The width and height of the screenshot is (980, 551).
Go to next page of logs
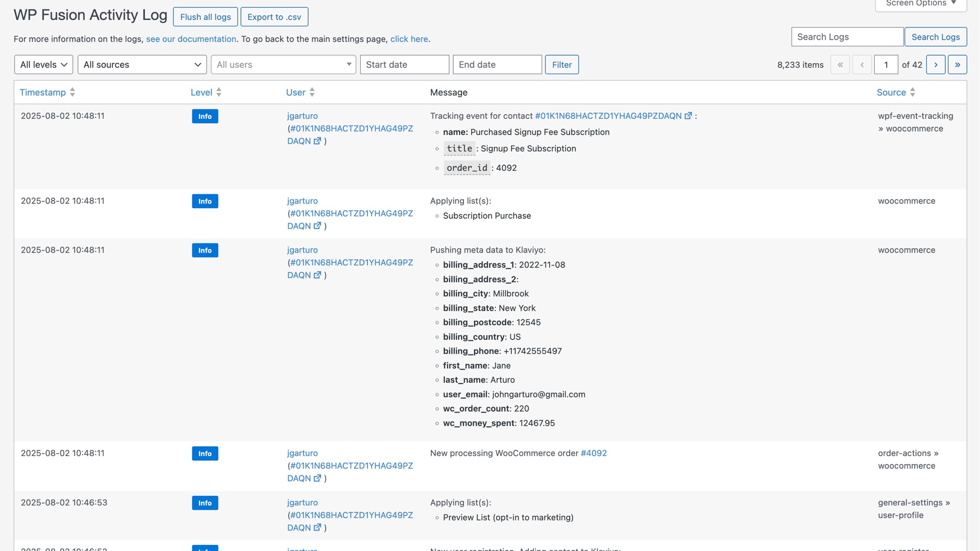coord(936,65)
